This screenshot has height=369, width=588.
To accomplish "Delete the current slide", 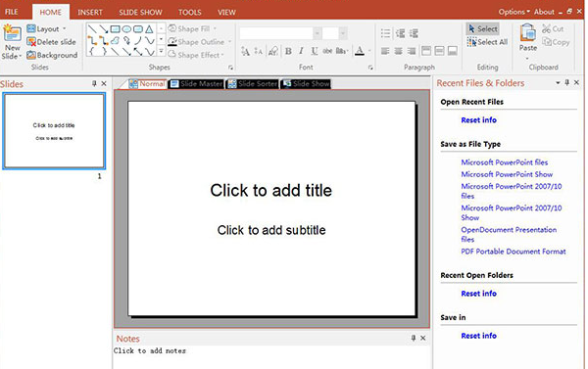I will tap(51, 42).
